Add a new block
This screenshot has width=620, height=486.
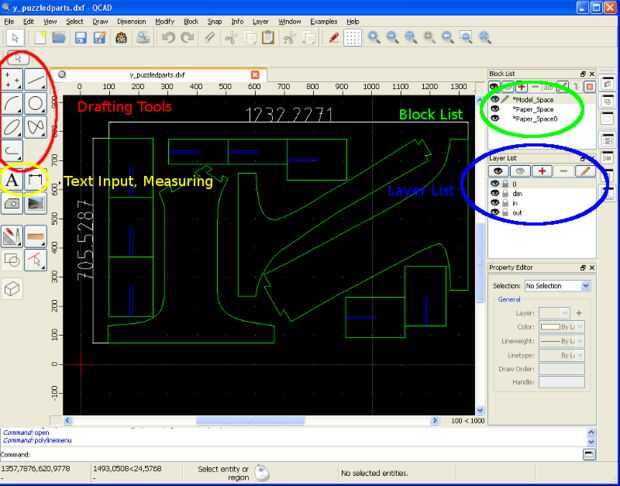522,87
